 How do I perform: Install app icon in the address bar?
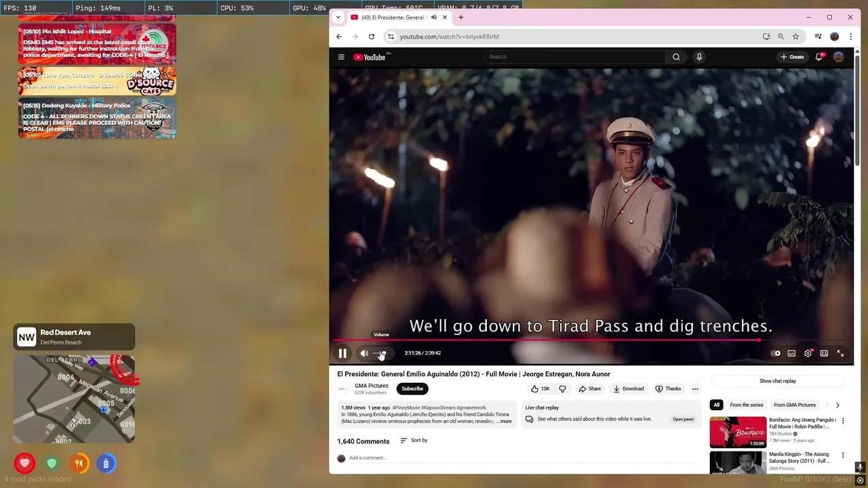(x=766, y=37)
